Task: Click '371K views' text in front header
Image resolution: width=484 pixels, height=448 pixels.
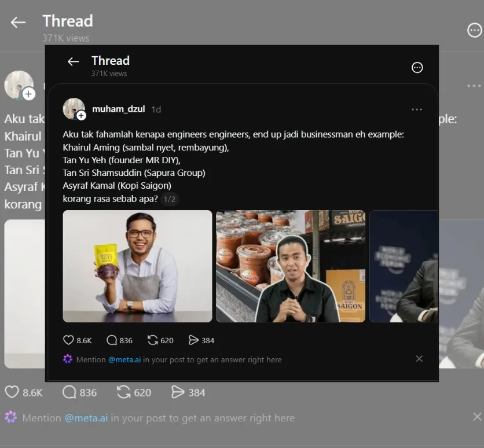Action: tap(109, 74)
